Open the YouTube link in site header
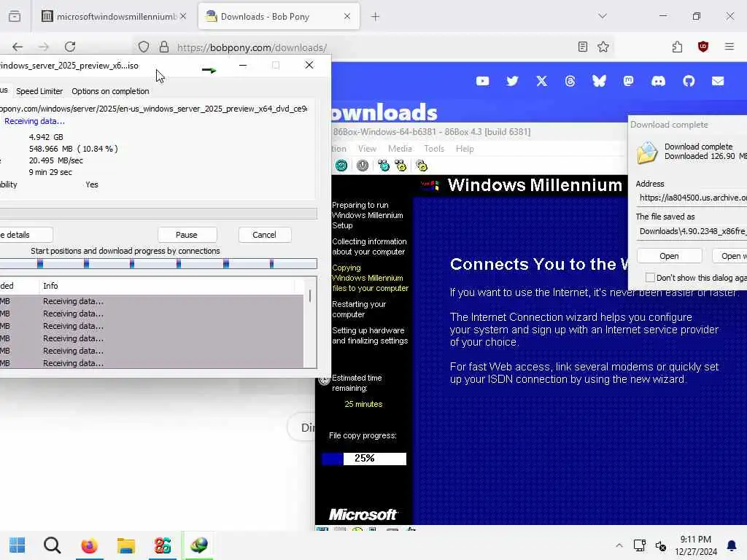 (x=482, y=81)
